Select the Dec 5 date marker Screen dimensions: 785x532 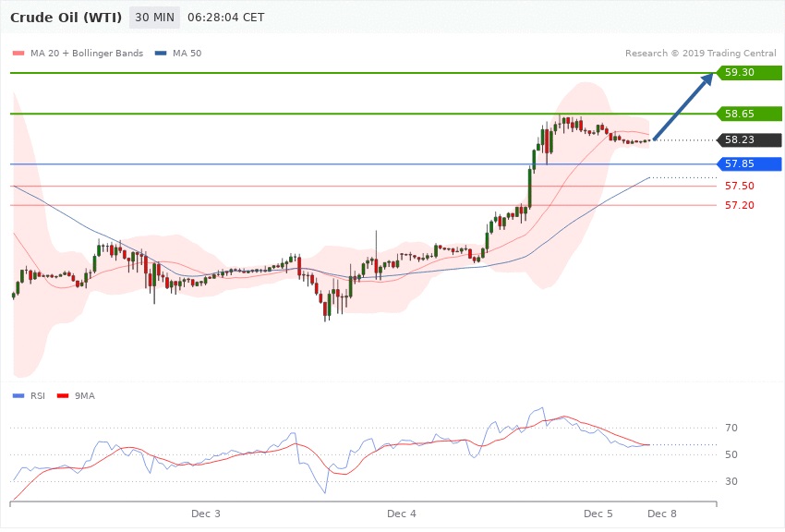tap(598, 513)
